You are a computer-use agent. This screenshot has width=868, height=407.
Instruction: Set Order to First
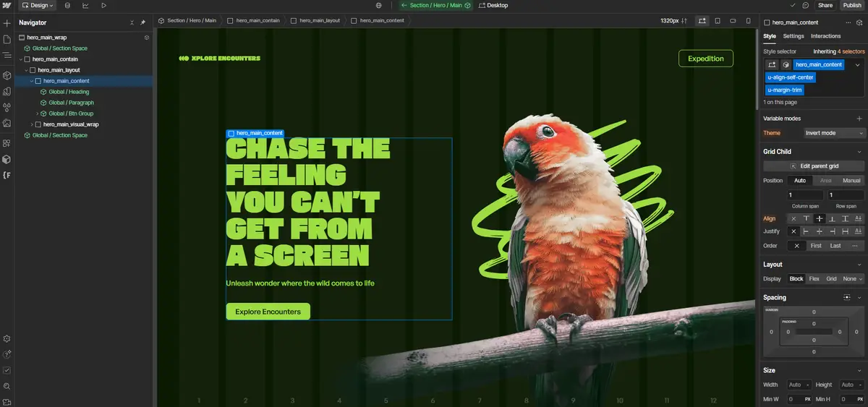click(x=816, y=246)
